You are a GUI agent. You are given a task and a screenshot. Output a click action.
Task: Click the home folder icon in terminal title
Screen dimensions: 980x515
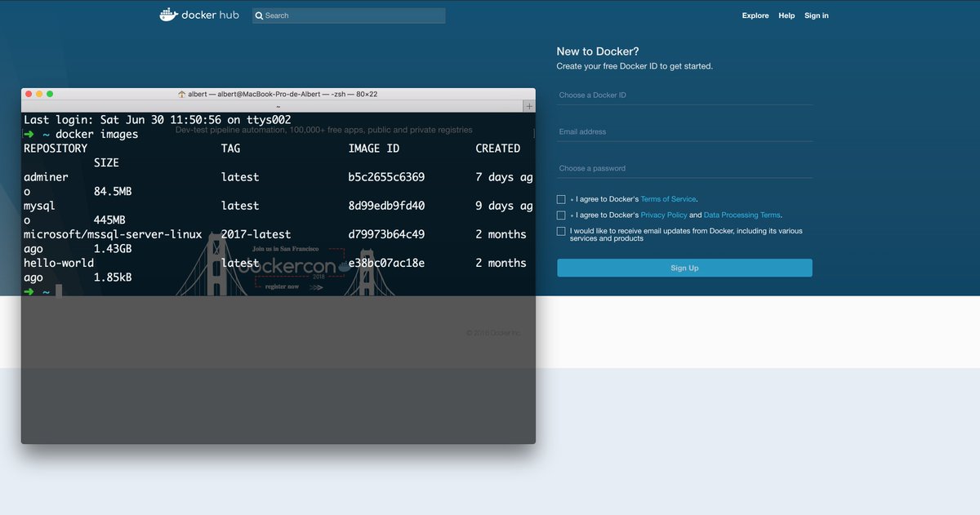(x=181, y=94)
